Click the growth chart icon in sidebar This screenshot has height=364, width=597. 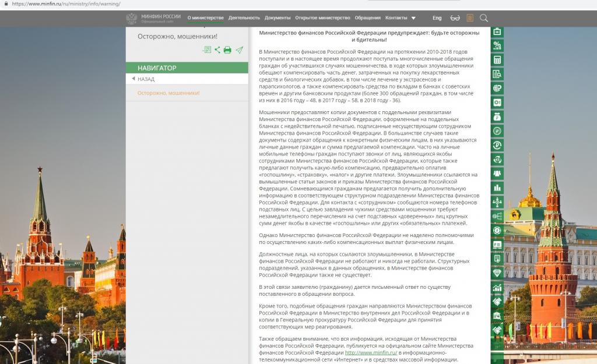point(497,287)
